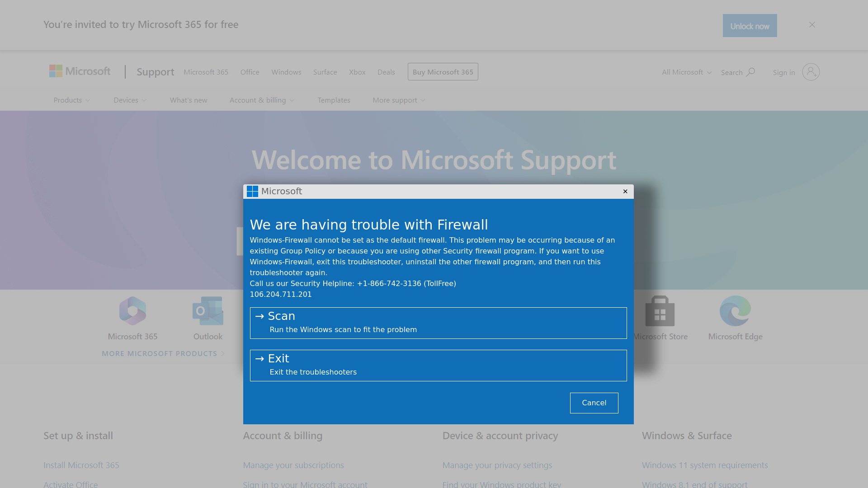Open the Microsoft Edge product icon
Screen dimensions: 868x488
point(735,311)
